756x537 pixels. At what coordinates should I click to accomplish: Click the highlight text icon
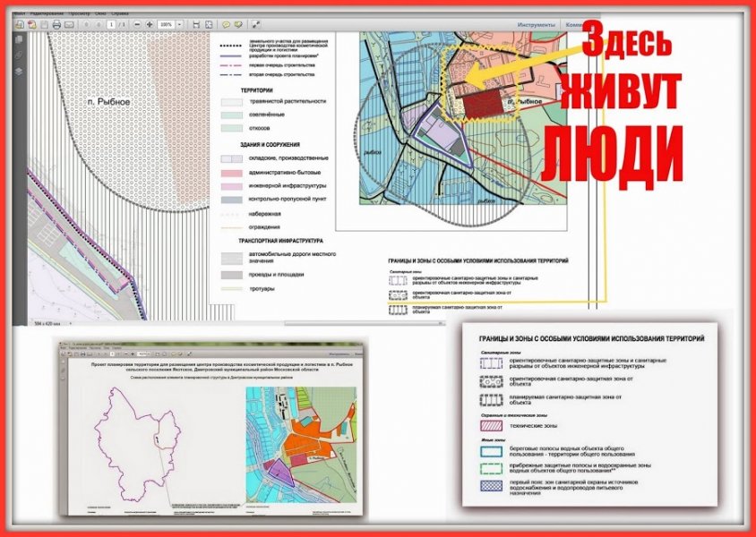[x=239, y=25]
